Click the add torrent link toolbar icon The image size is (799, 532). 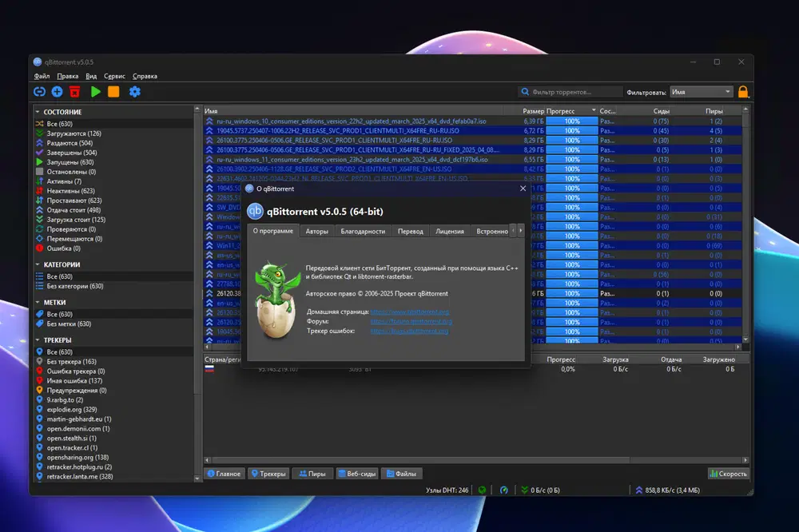click(x=39, y=92)
